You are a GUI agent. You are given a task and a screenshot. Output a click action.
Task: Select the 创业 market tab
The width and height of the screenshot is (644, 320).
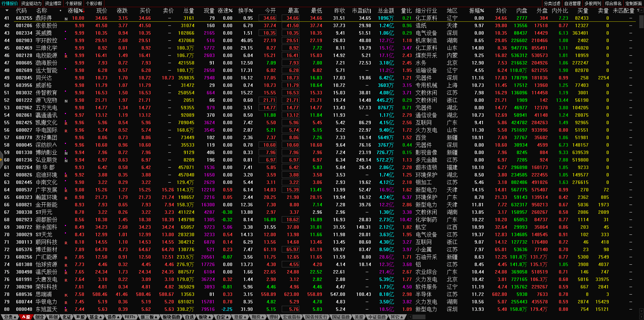pyautogui.click(x=39, y=317)
